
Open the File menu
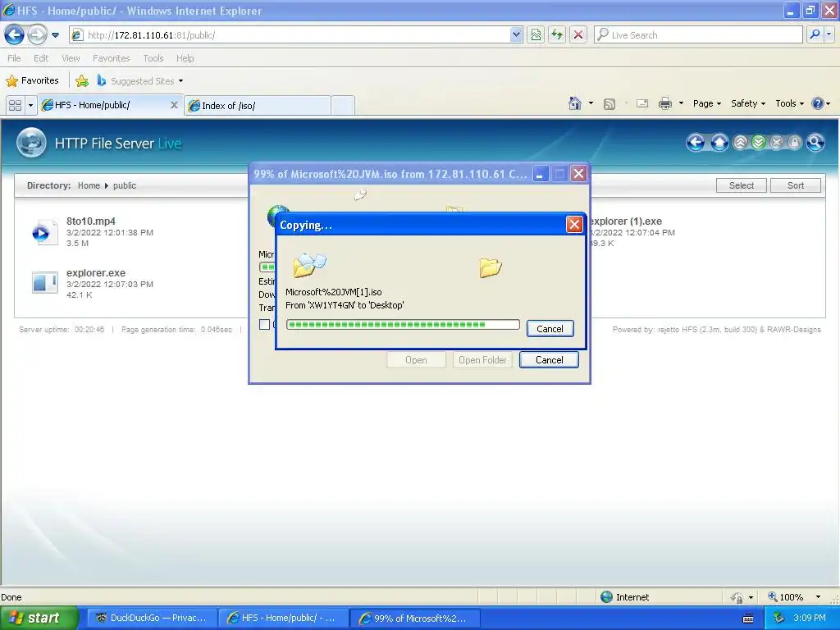15,58
